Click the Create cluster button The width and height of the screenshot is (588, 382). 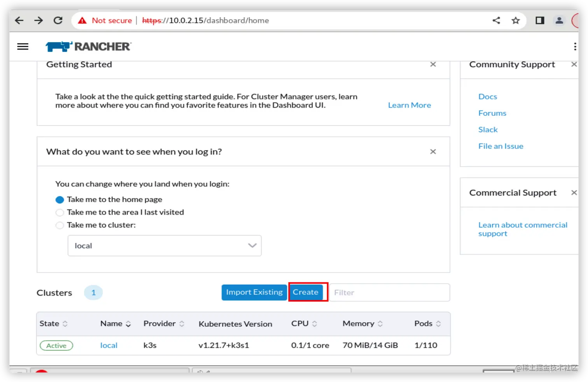tap(306, 292)
